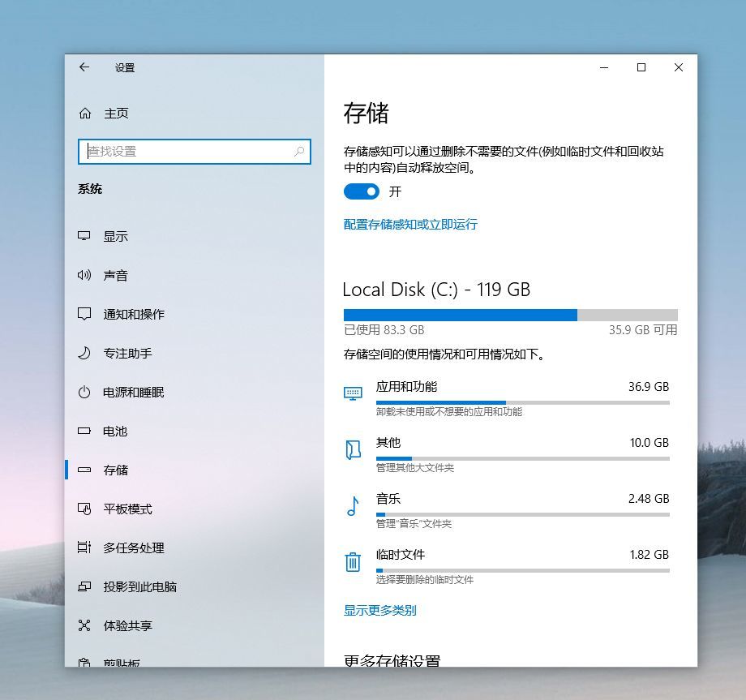Viewport: 746px width, 700px height.
Task: Click the 10.0 GB value
Action: pos(649,443)
